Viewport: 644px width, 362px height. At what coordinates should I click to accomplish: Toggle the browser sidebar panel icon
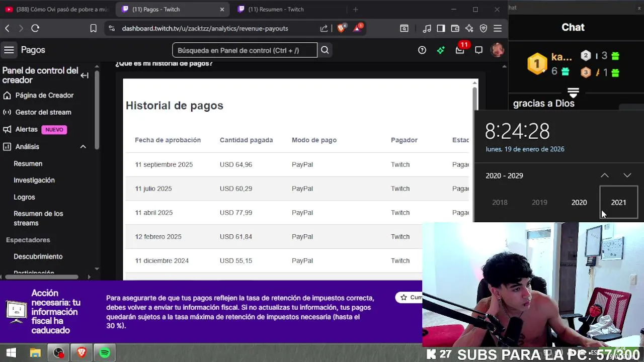441,29
